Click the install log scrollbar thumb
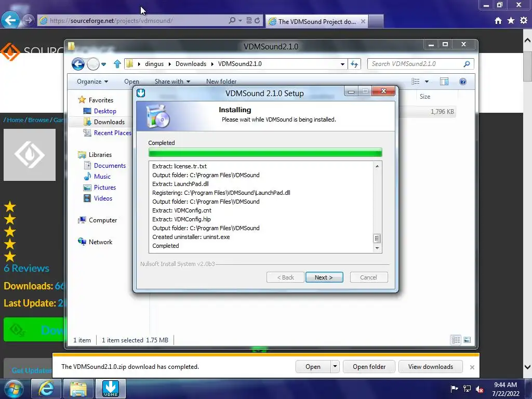This screenshot has width=532, height=399. pyautogui.click(x=377, y=238)
